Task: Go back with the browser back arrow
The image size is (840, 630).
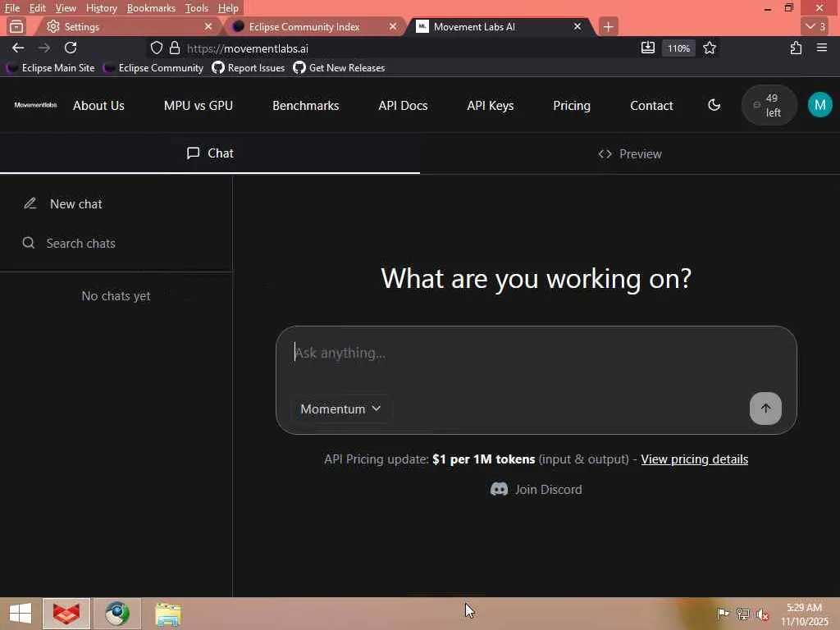Action: (18, 48)
